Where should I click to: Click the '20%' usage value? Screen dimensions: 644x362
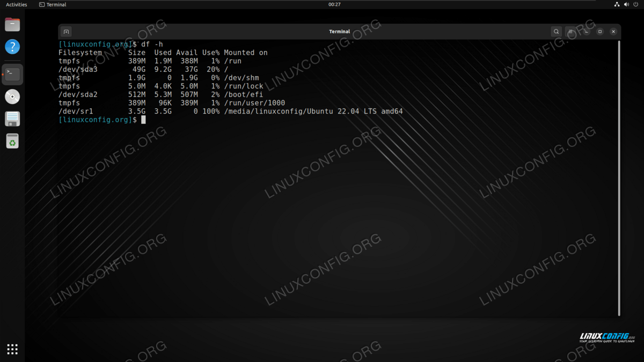(213, 69)
